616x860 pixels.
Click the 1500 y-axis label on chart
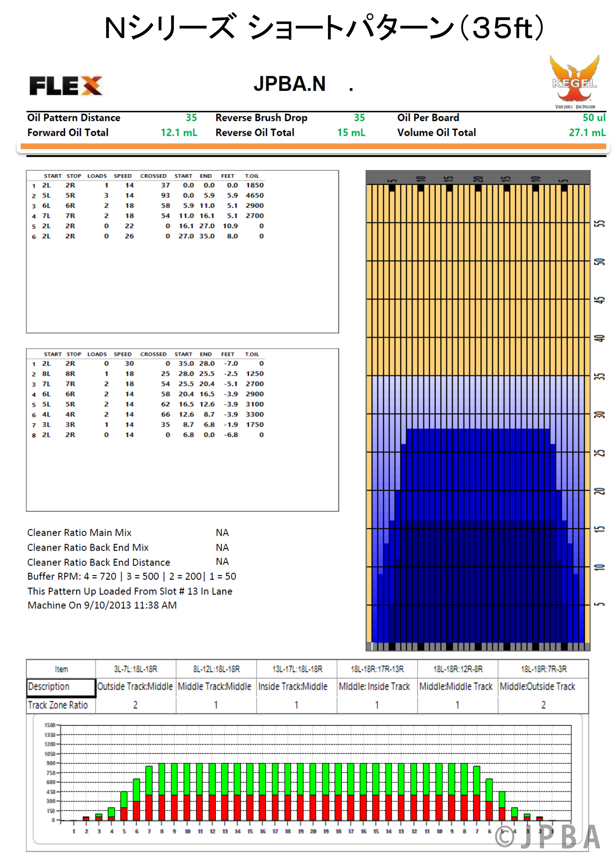coord(50,725)
